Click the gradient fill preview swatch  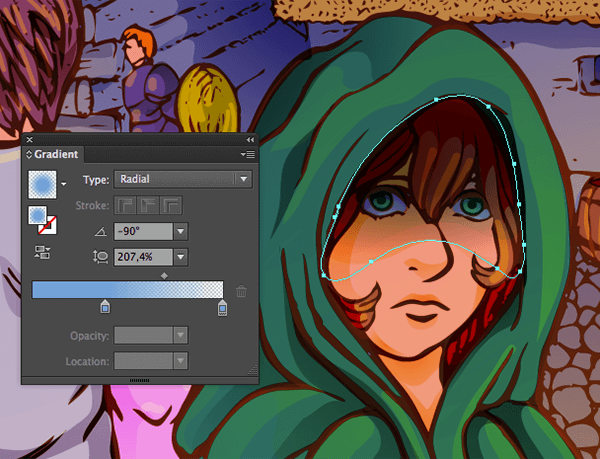43,183
